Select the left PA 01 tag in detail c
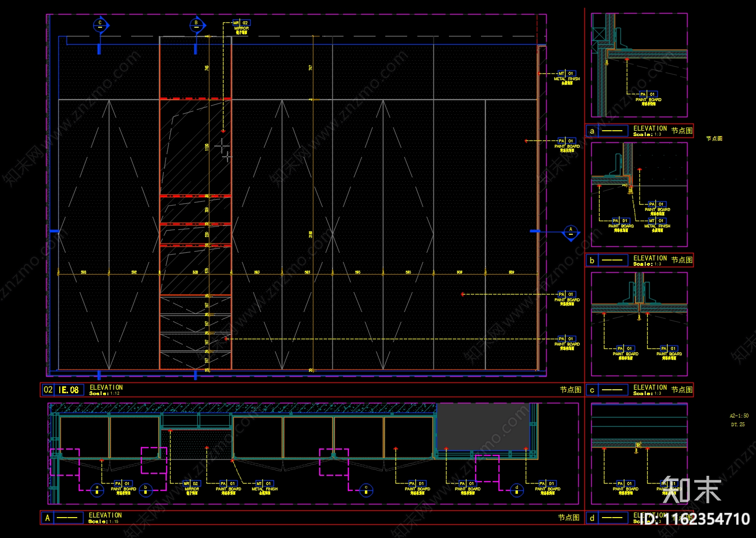Viewport: 756px width, 538px height. point(625,353)
